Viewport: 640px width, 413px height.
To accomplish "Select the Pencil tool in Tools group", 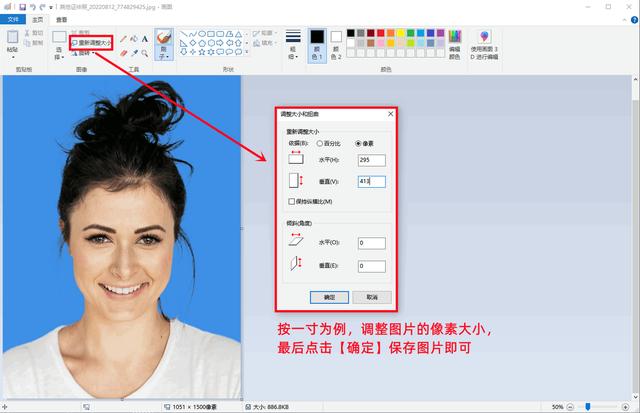I will coord(122,39).
